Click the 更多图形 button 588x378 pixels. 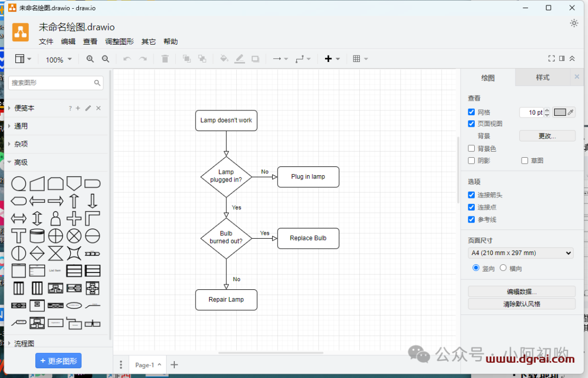point(58,361)
